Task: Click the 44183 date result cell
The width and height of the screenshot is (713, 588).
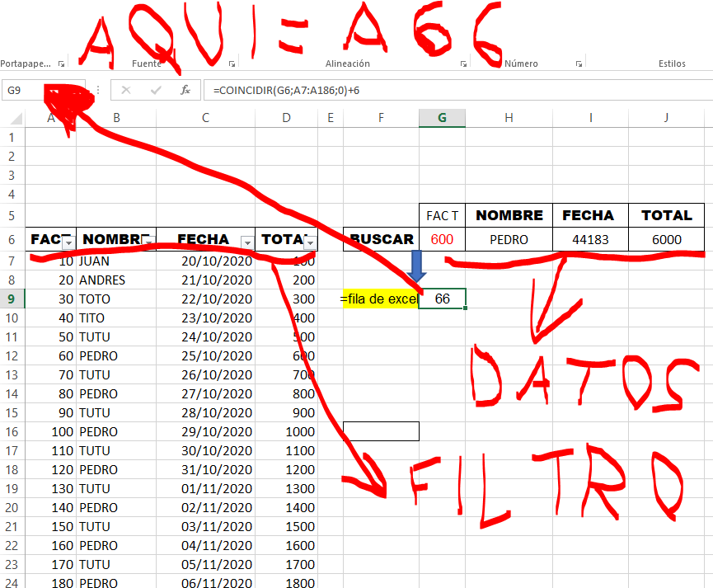Action: (x=590, y=239)
